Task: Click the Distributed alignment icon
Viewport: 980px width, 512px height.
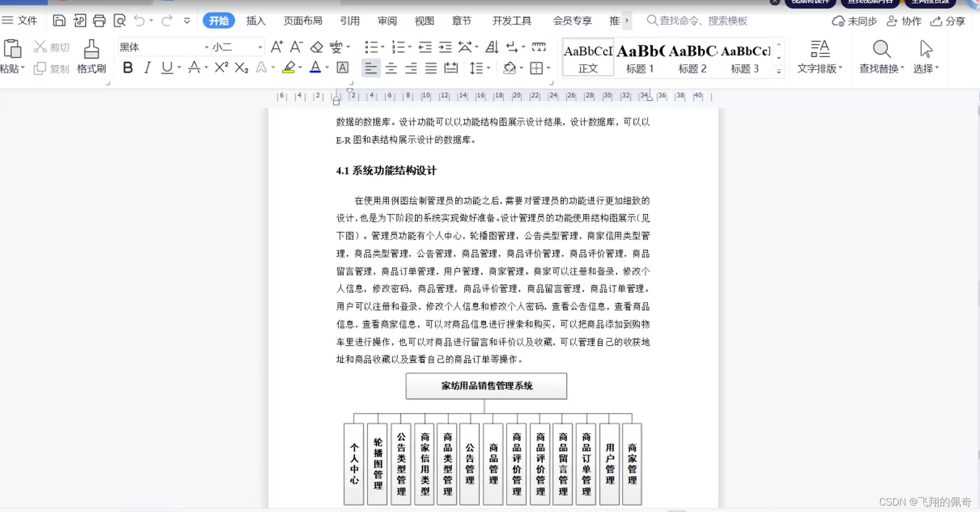Action: pos(451,68)
